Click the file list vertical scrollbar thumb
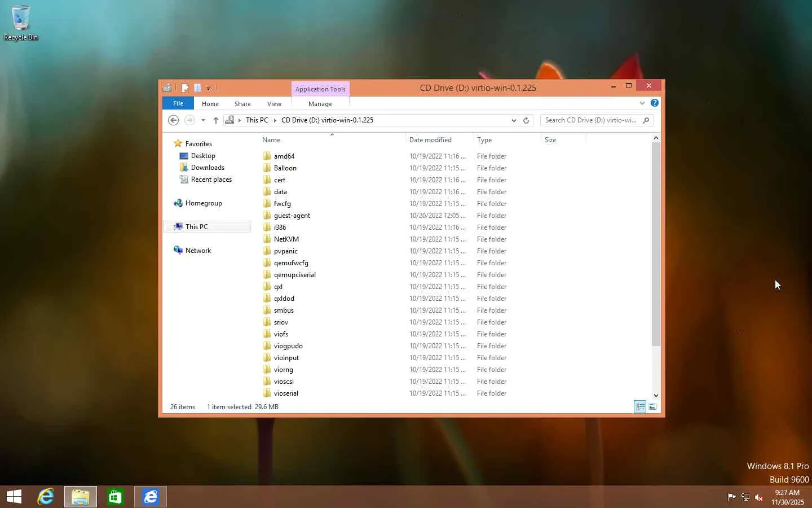 click(655, 244)
